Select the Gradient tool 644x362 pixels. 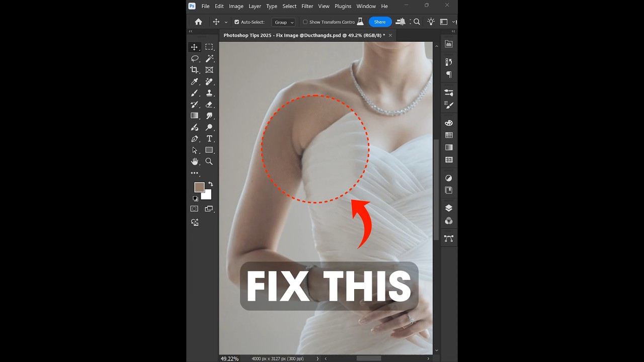194,116
